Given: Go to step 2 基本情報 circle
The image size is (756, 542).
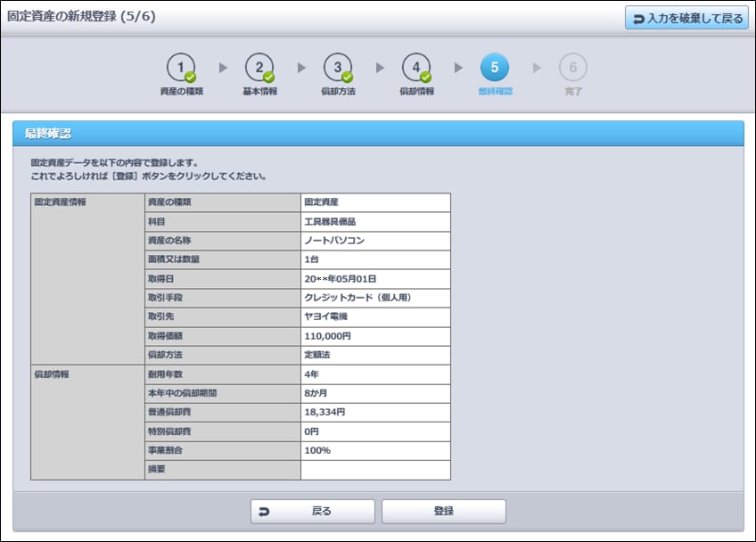Looking at the screenshot, I should coord(259,67).
